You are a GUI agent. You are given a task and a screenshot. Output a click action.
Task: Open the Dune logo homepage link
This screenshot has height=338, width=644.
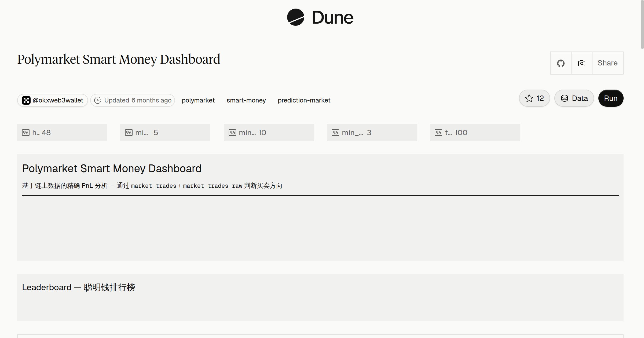click(x=320, y=17)
